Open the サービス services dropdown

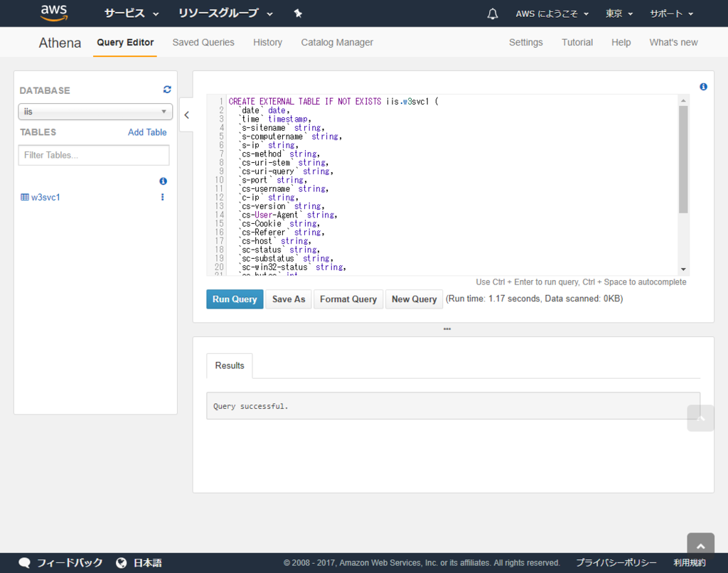point(132,14)
